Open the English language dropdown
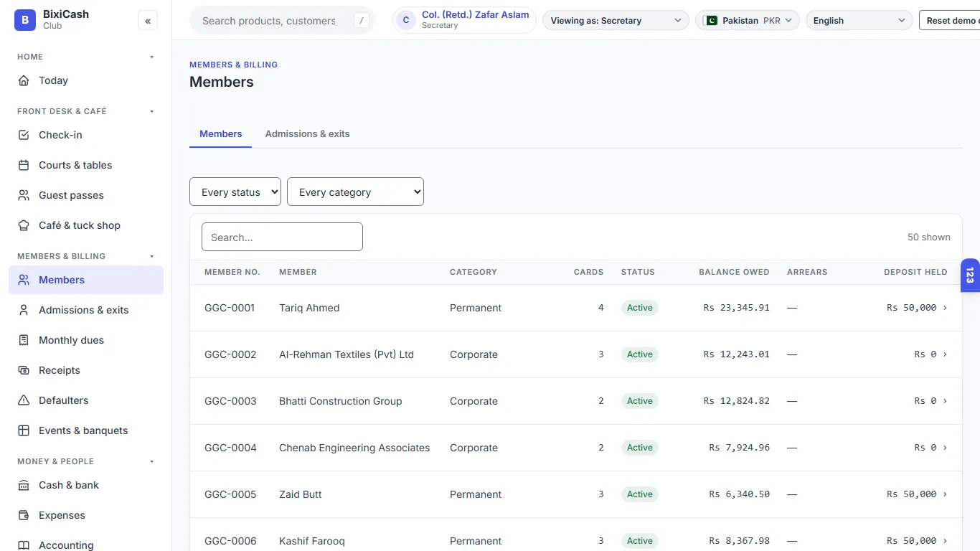Screen dimensions: 980x551 (x=859, y=21)
